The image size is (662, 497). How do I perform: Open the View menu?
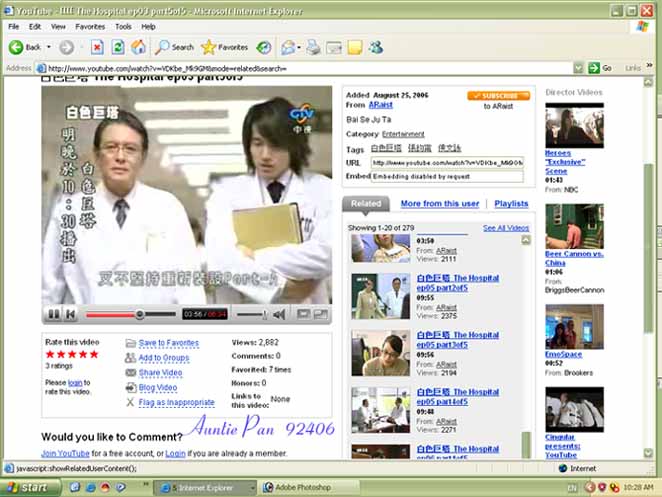pos(58,27)
